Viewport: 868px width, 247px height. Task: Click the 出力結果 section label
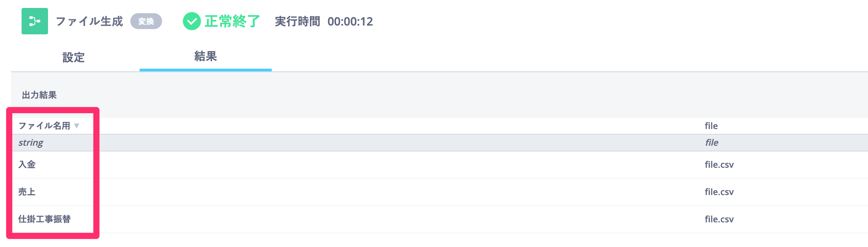pyautogui.click(x=39, y=95)
